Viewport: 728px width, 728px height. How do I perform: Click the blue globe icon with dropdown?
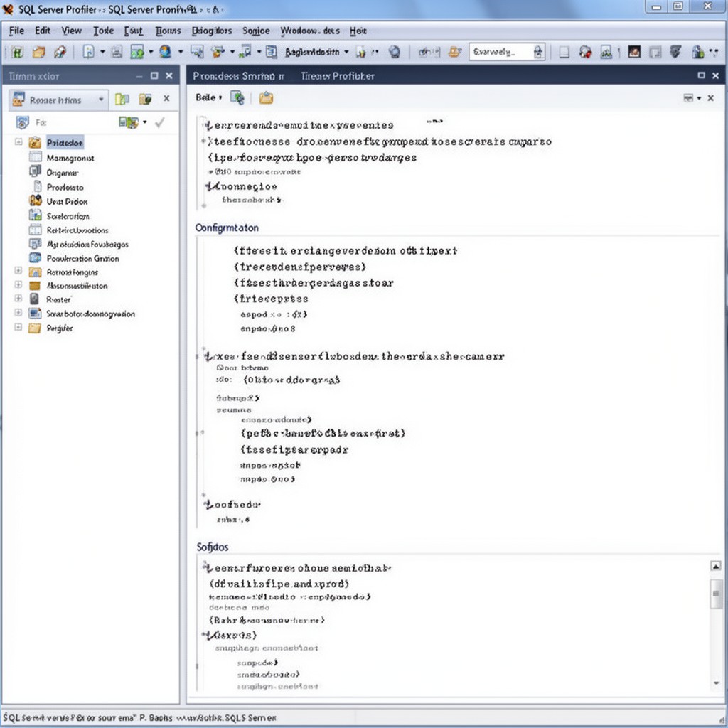(x=165, y=51)
